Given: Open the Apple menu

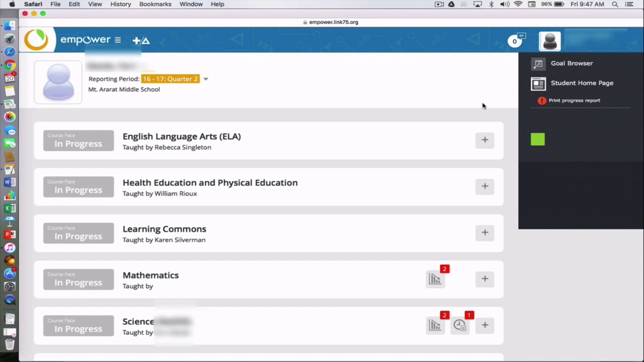Looking at the screenshot, I should coord(12,4).
